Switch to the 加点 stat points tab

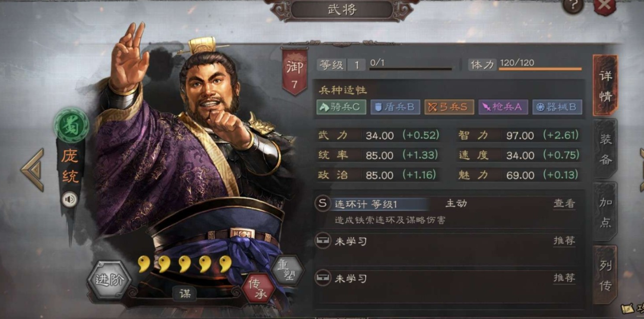(606, 212)
